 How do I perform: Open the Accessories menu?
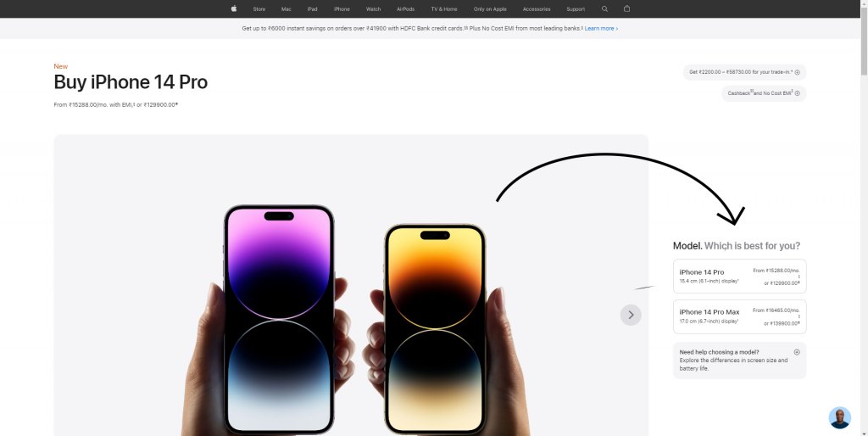coord(537,8)
